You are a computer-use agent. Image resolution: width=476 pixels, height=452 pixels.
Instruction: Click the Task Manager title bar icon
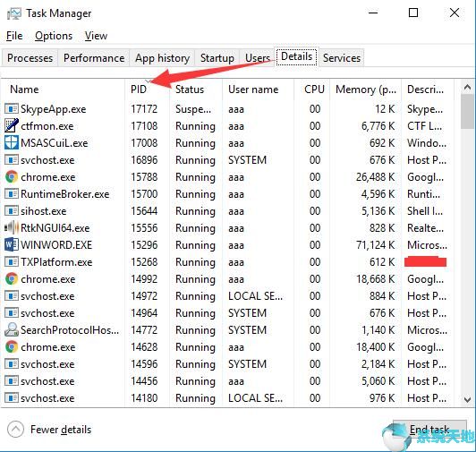point(13,13)
